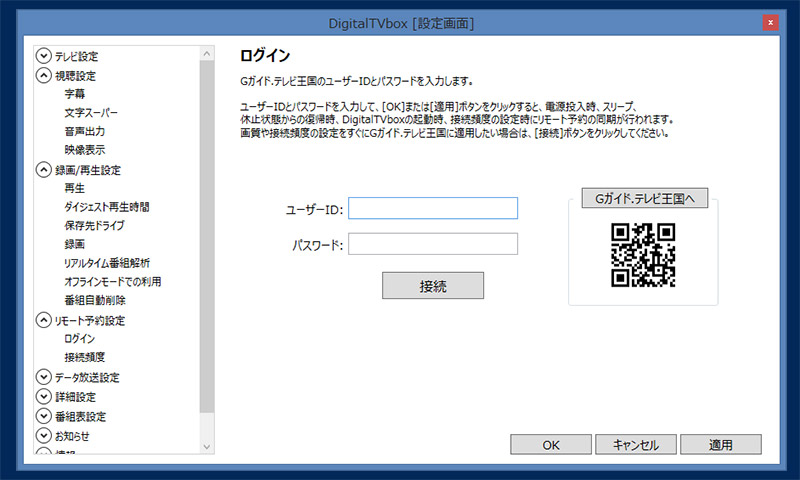Open the 字幕 settings page
This screenshot has height=480, width=800.
pos(74,93)
